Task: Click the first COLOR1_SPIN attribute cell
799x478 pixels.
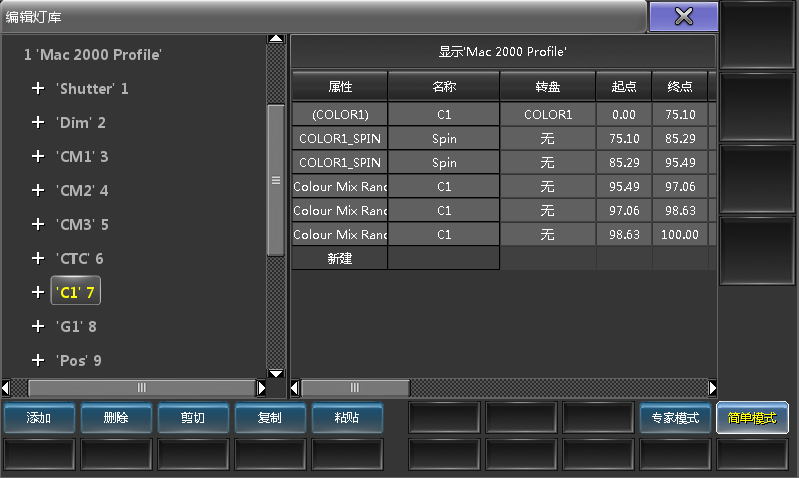Action: [340, 138]
